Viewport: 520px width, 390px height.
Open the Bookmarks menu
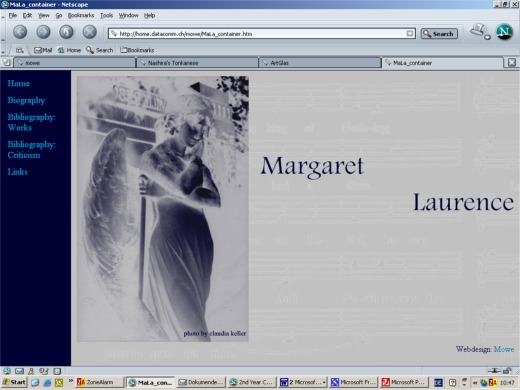point(81,15)
